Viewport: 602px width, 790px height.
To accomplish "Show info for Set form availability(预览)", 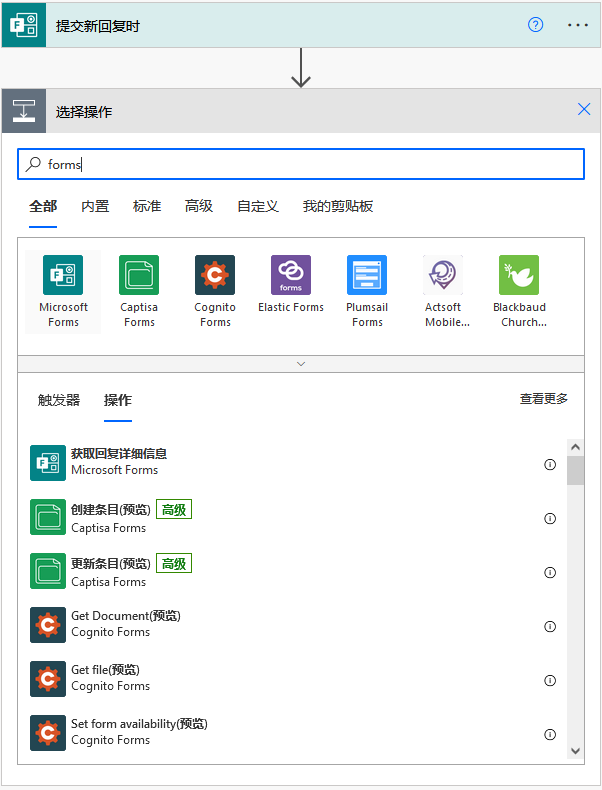I will click(x=550, y=735).
